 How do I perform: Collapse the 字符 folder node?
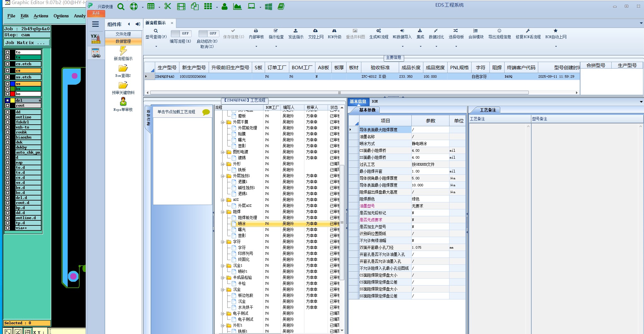coord(222,242)
